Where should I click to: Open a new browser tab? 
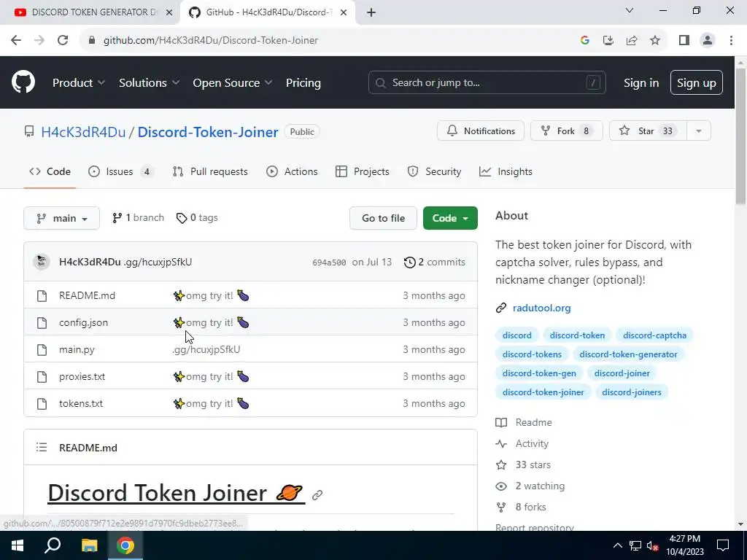371,13
